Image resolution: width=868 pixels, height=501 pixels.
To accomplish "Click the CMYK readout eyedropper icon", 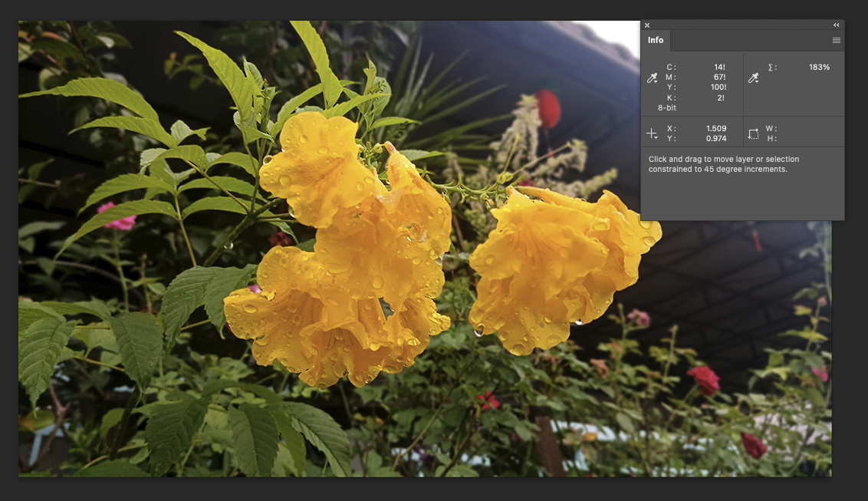I will [653, 78].
